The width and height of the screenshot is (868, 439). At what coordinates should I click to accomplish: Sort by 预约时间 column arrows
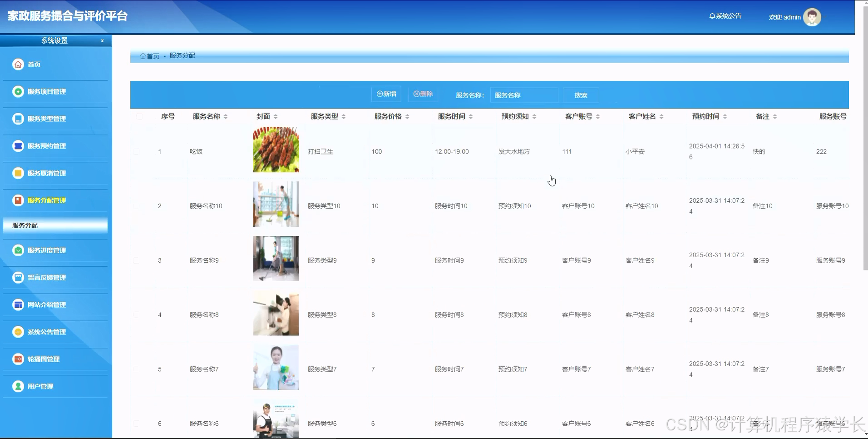point(725,117)
